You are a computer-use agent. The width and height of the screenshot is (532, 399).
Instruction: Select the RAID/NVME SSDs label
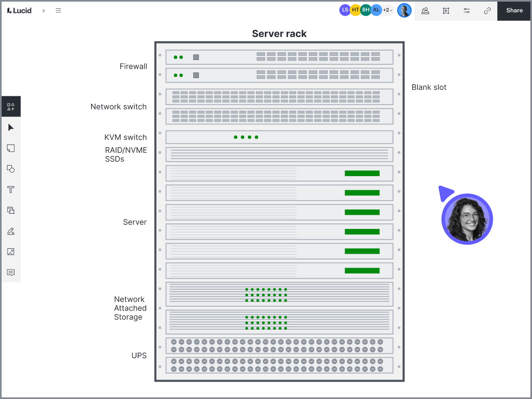pos(126,155)
